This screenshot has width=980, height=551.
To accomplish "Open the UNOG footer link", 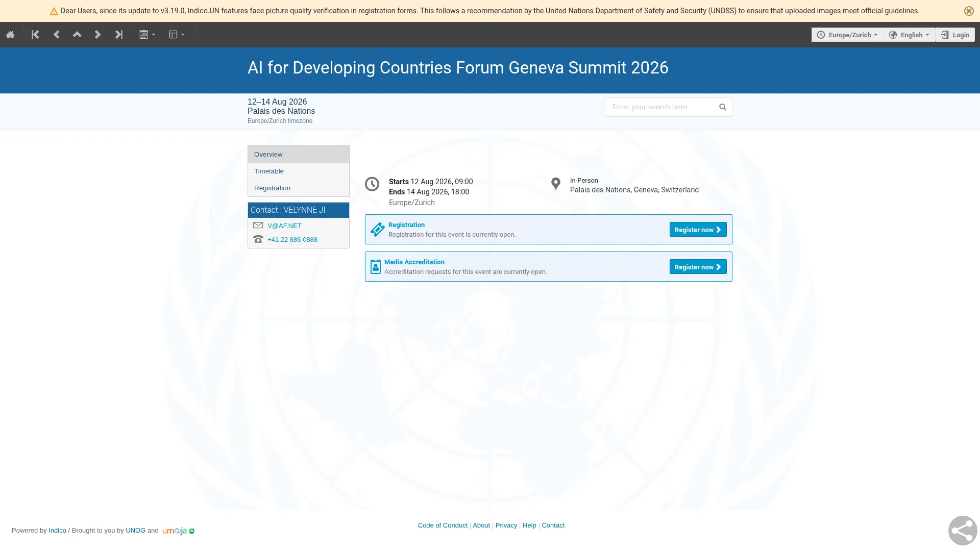I will tap(135, 531).
